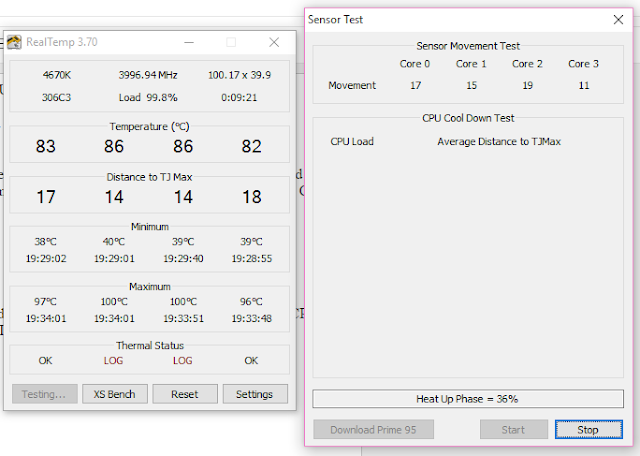Screen dimensions: 640x456
Task: Click maximum timestamp 19:33:51
Action: tap(183, 318)
